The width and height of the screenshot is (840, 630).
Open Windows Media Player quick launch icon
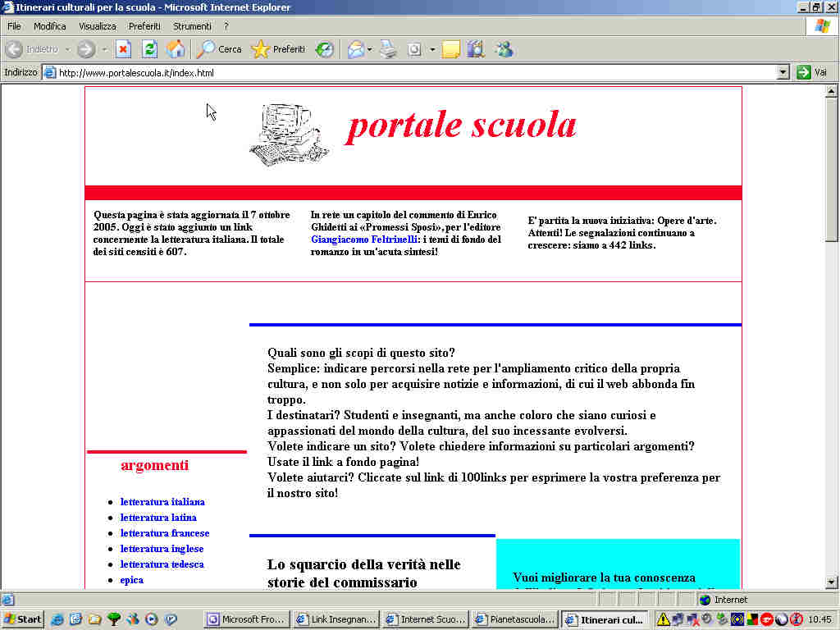pos(152,619)
